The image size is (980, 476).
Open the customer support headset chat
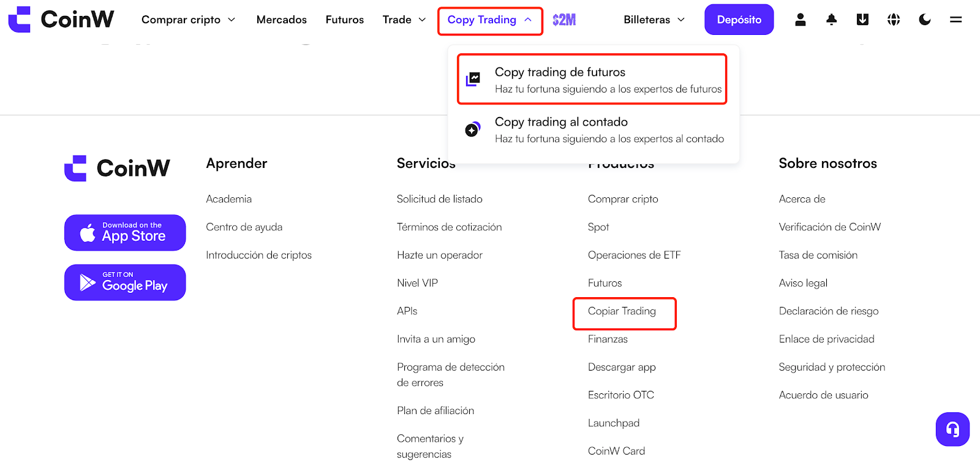(x=952, y=429)
